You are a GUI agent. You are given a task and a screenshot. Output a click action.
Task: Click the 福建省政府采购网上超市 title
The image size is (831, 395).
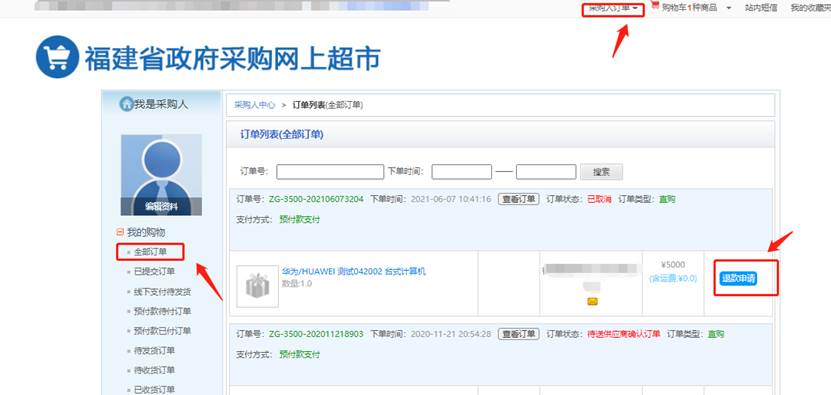pos(233,58)
